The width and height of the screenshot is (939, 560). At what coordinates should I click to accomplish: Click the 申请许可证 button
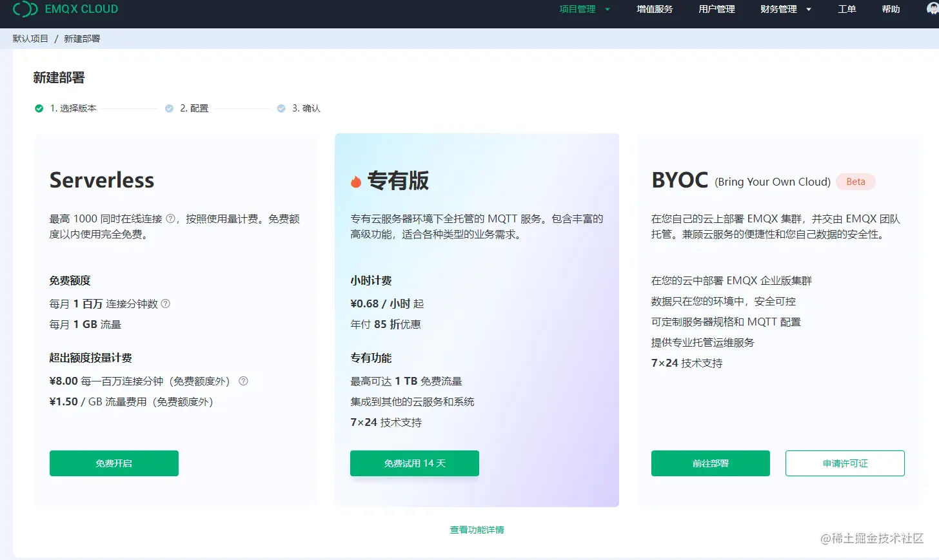point(845,463)
